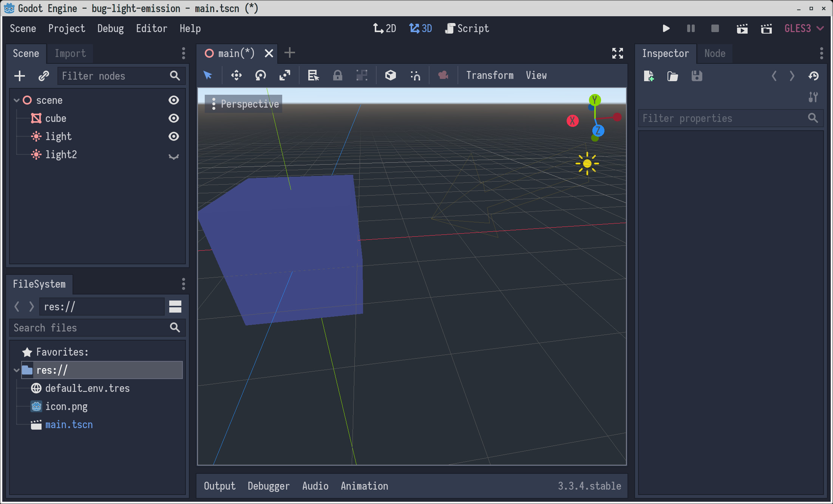Toggle visibility of the light node
The height and width of the screenshot is (504, 833).
[x=173, y=136]
